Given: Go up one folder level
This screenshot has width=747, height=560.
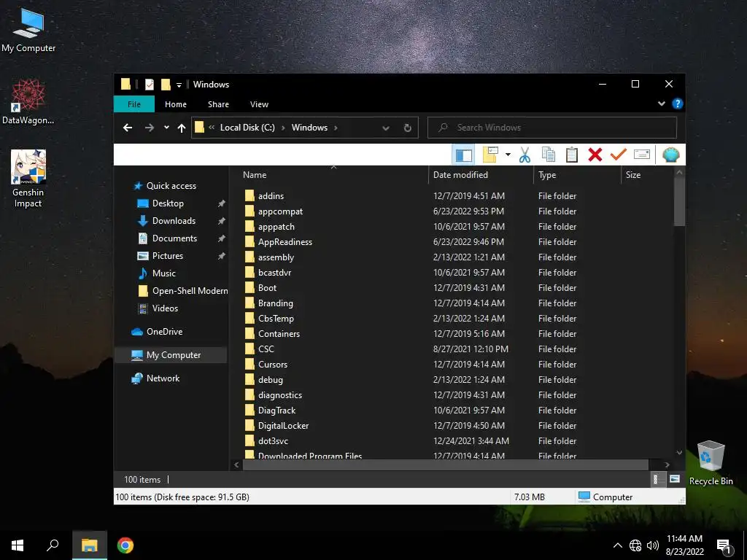Looking at the screenshot, I should (181, 128).
